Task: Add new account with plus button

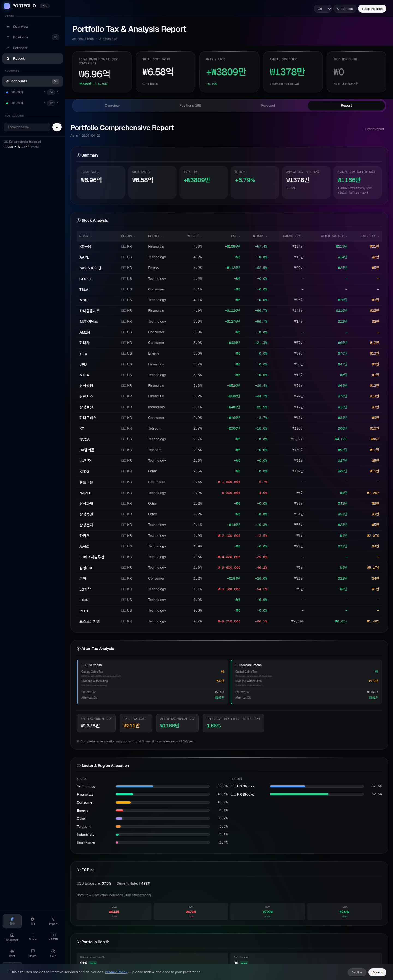Action: [57, 127]
